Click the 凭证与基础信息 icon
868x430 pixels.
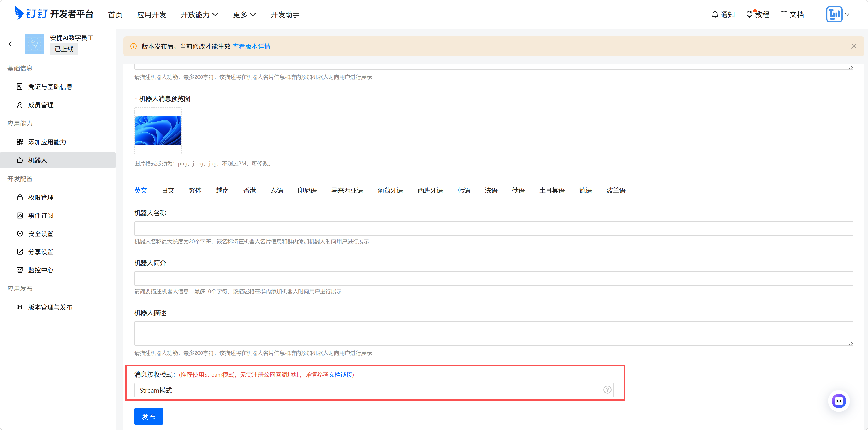(20, 87)
